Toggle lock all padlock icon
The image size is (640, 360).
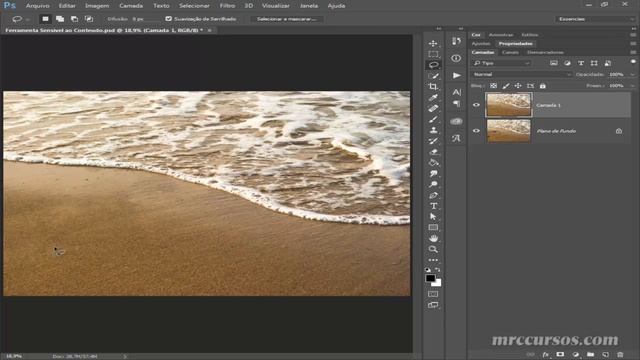pos(542,86)
